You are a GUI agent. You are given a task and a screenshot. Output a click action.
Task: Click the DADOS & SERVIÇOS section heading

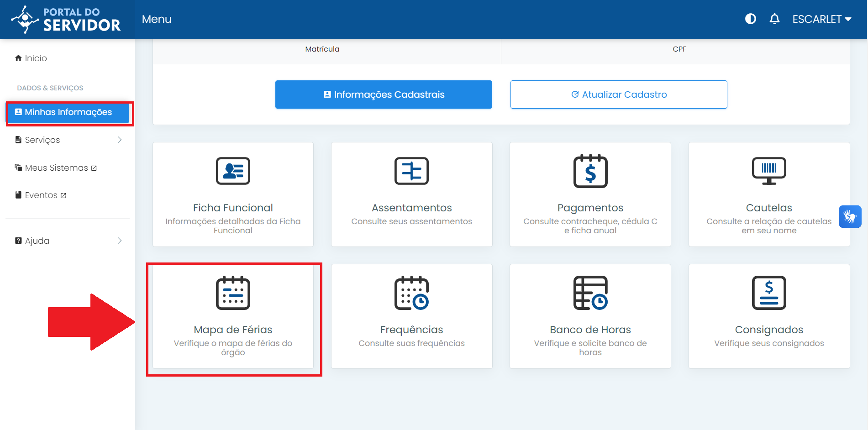click(x=50, y=88)
